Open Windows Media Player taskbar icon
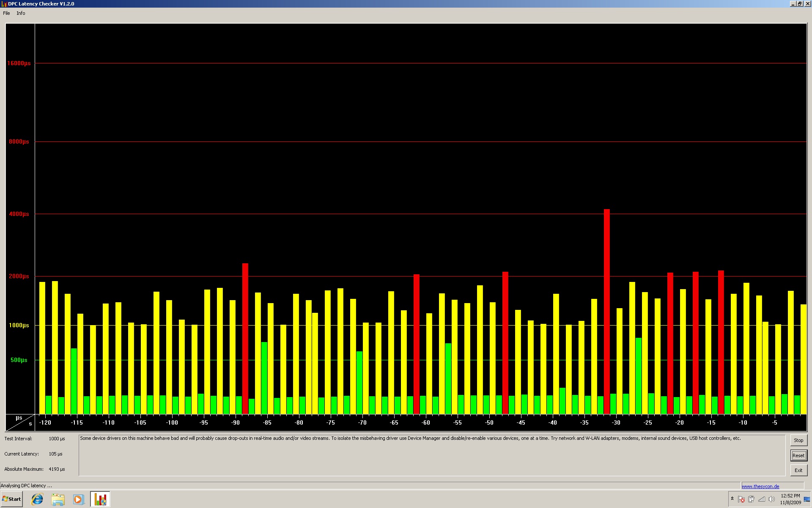 click(78, 499)
